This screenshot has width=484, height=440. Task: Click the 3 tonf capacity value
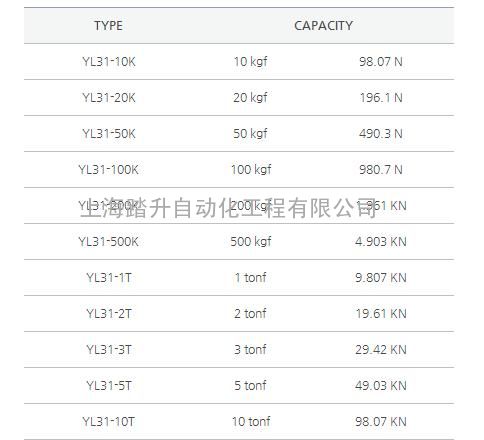click(x=250, y=350)
